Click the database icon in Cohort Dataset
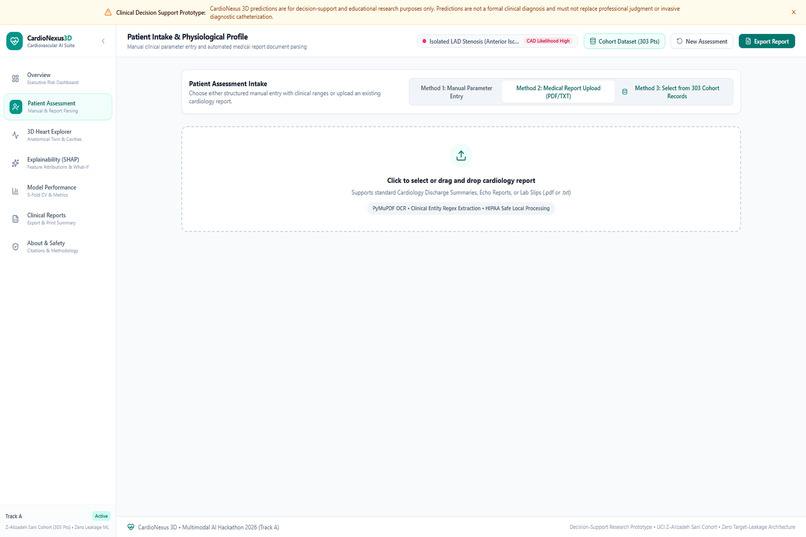 [x=593, y=41]
